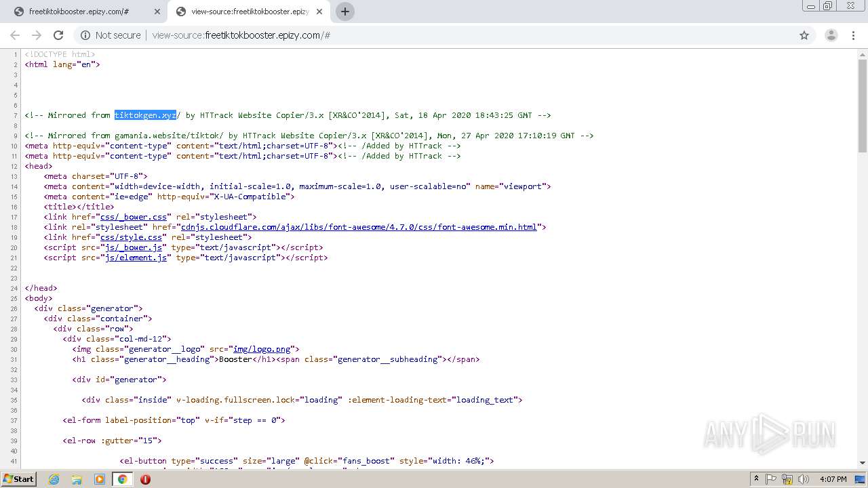Click the <!DOCTYPE html> line
The height and width of the screenshot is (488, 868).
(x=60, y=54)
